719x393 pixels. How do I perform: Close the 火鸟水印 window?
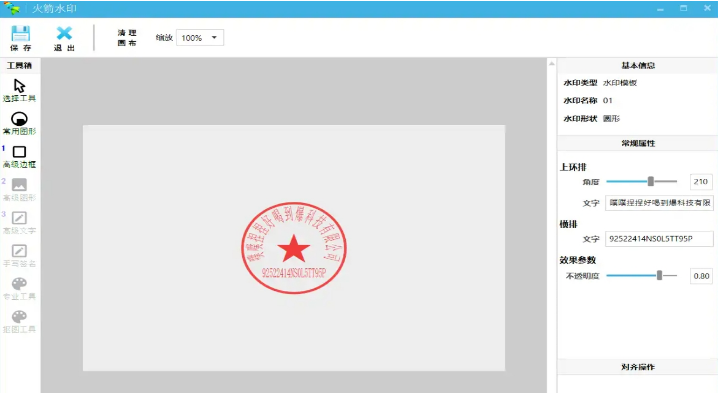coord(707,8)
